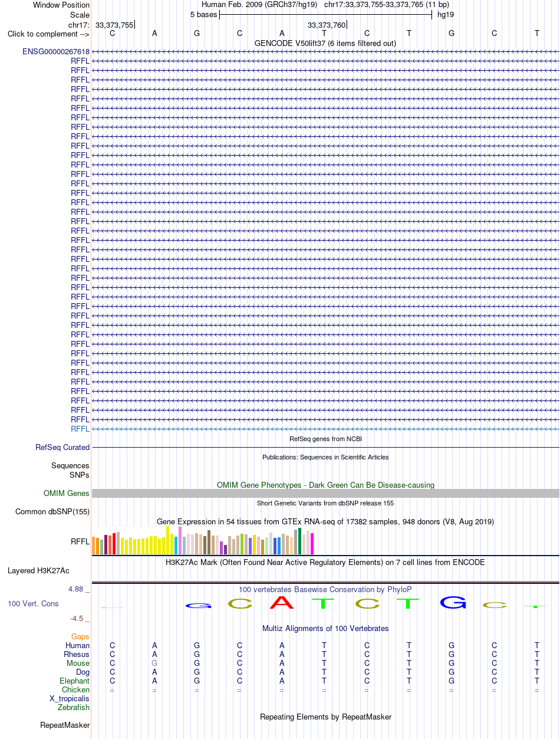Click the Mouse alignment row label

tap(78, 664)
